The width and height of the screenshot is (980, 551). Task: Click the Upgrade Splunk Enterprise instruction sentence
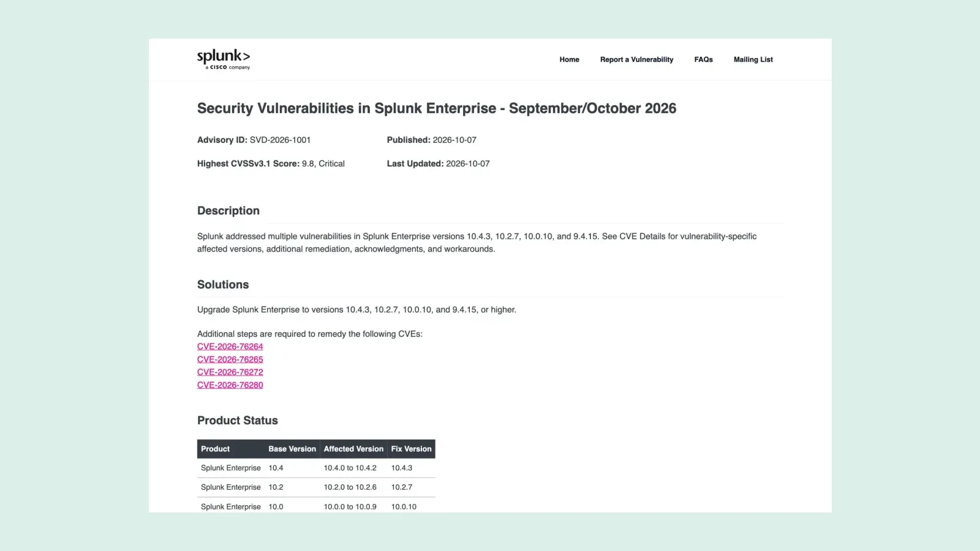click(356, 310)
